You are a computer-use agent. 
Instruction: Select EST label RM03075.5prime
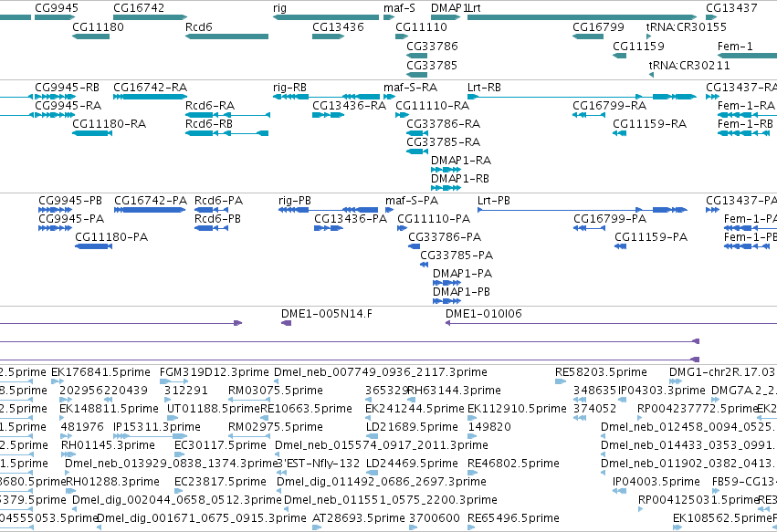(x=276, y=391)
